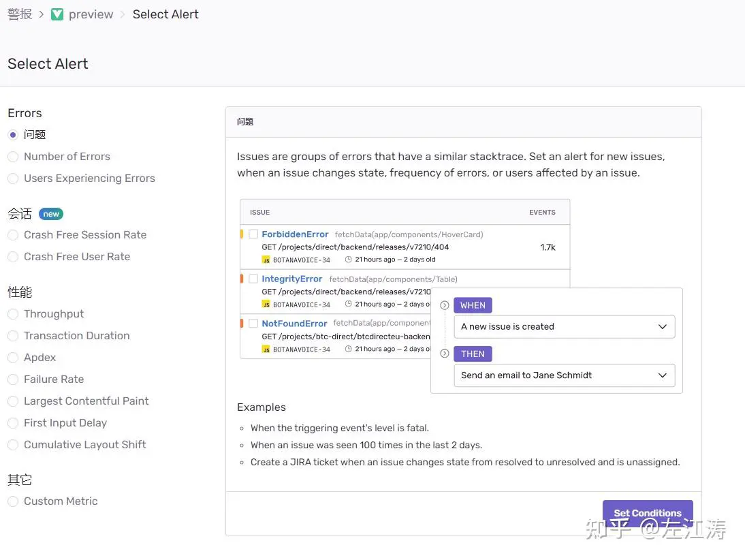
Task: Go to 警报 in the breadcrumb
Action: [x=20, y=14]
